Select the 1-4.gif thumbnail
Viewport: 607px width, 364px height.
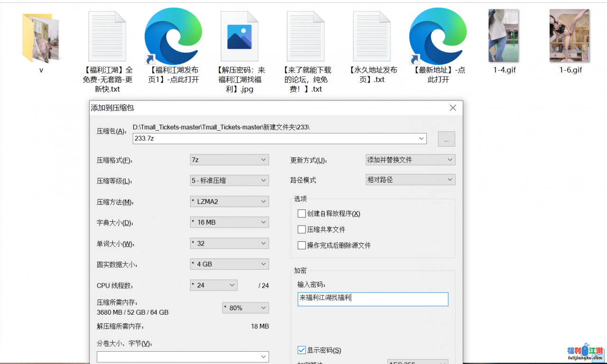[504, 36]
